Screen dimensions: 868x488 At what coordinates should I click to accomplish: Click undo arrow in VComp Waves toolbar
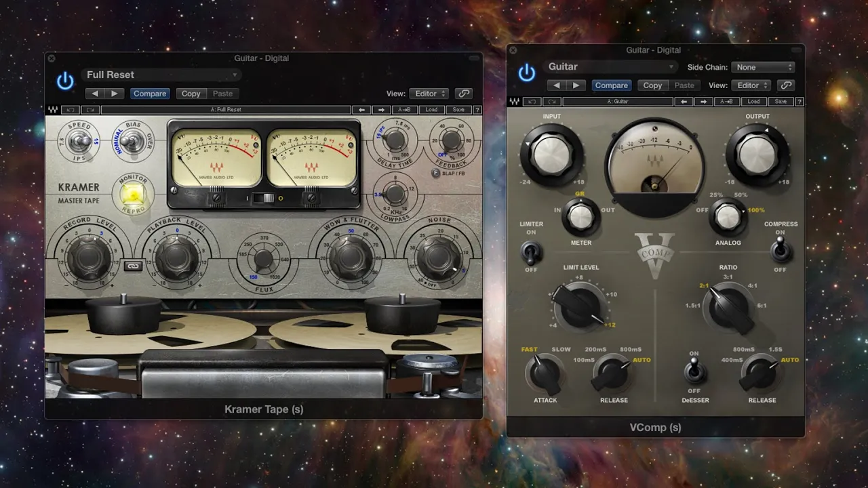[532, 102]
